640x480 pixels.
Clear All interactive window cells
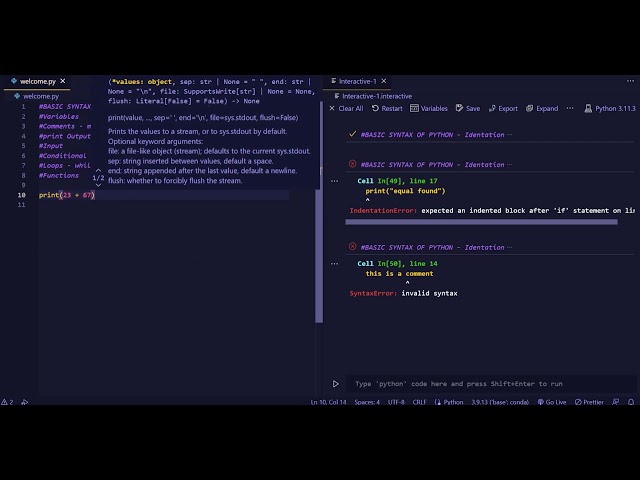(346, 109)
